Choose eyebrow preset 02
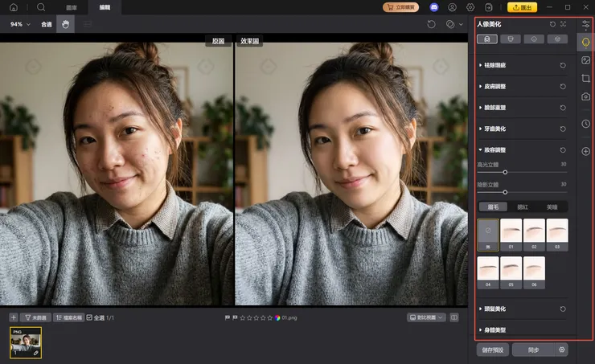Viewport: 595px width, 364px height. coord(534,235)
